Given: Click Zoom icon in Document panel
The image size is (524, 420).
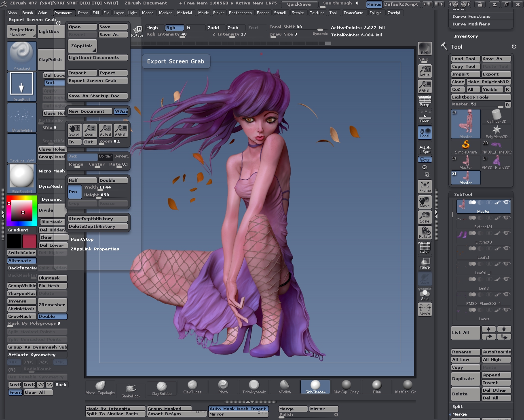Looking at the screenshot, I should [x=90, y=130].
